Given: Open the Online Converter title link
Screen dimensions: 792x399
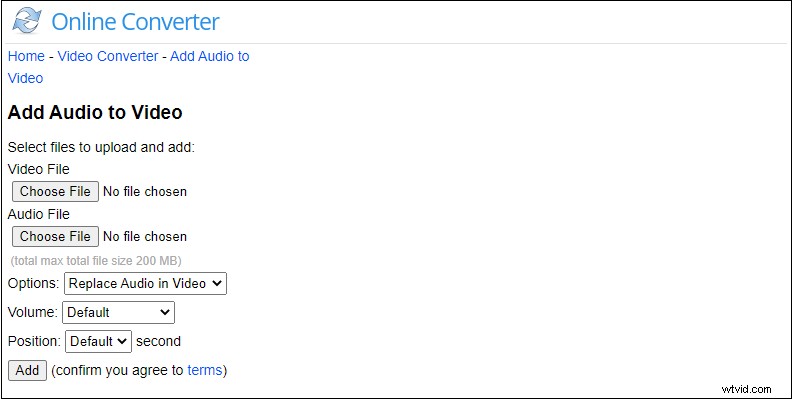Looking at the screenshot, I should point(135,22).
